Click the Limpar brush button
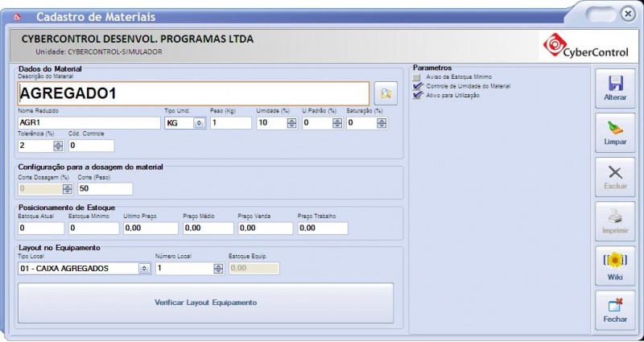 pos(615,133)
